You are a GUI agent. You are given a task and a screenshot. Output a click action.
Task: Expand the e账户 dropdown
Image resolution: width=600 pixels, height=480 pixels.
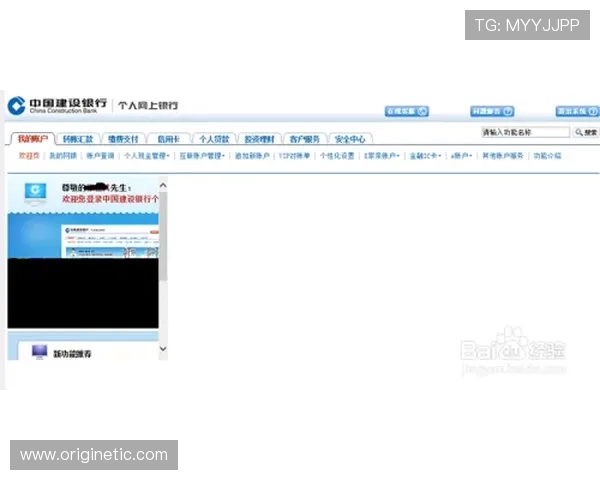tap(461, 156)
